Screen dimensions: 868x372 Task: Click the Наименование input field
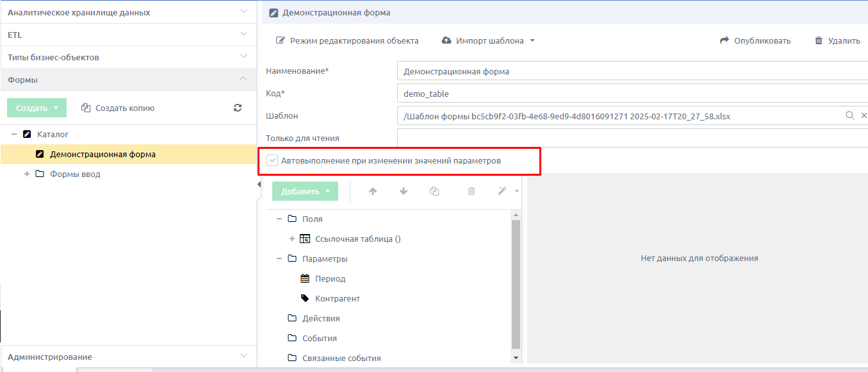632,71
